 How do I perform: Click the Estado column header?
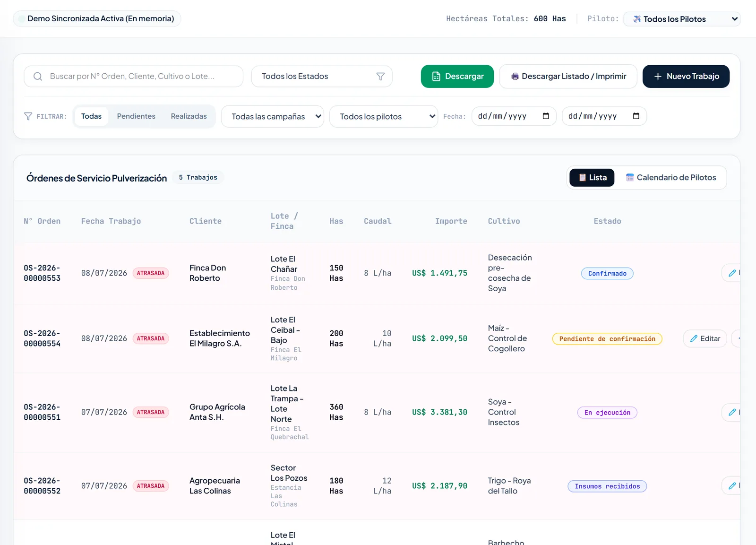pyautogui.click(x=608, y=221)
